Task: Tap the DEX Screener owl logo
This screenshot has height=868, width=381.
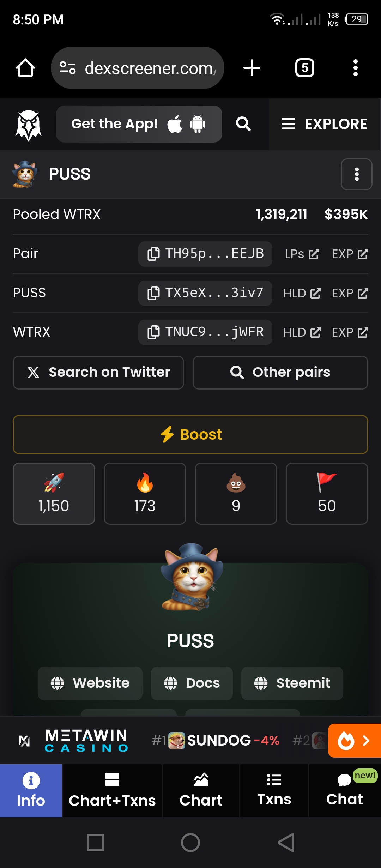Action: click(29, 125)
